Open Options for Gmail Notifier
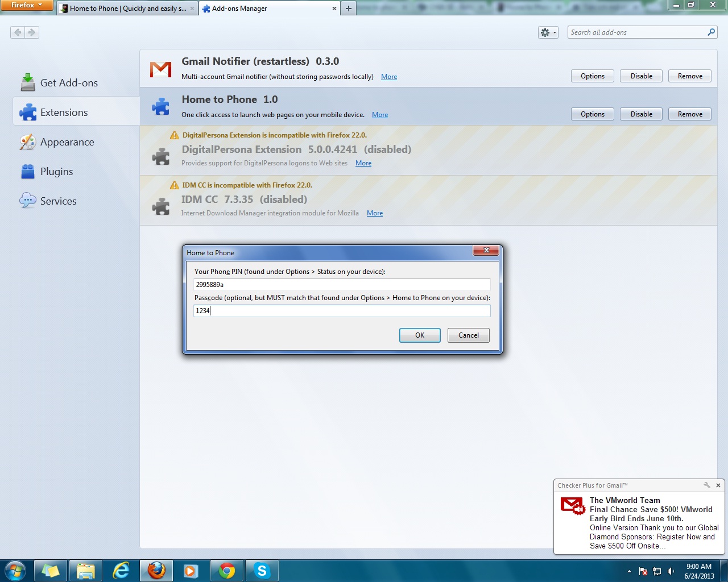 (593, 76)
